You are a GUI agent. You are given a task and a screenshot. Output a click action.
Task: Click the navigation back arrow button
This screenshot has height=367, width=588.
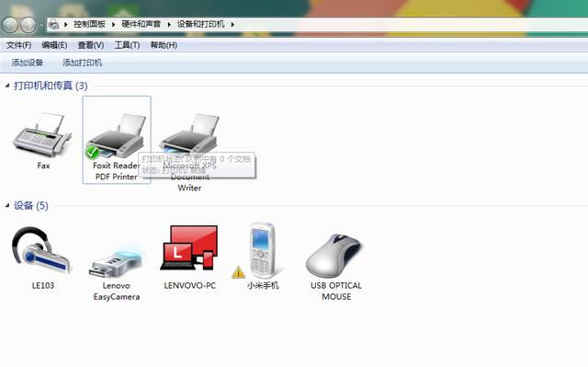point(10,25)
